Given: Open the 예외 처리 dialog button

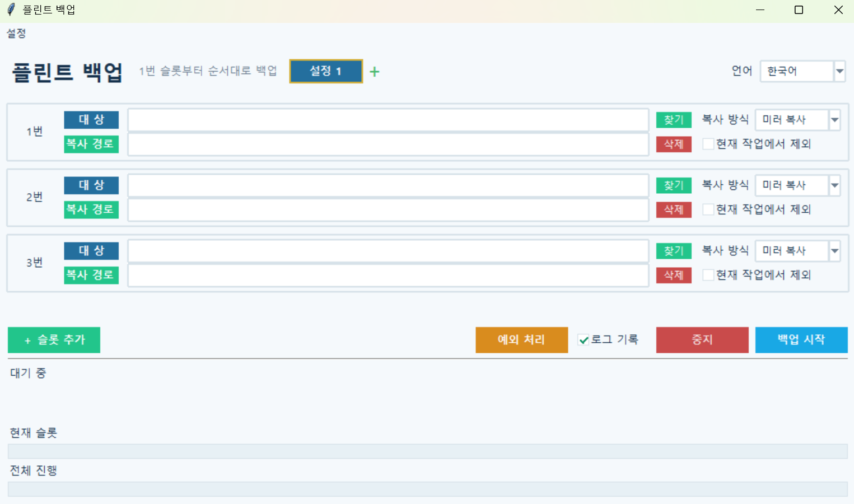Looking at the screenshot, I should [521, 340].
